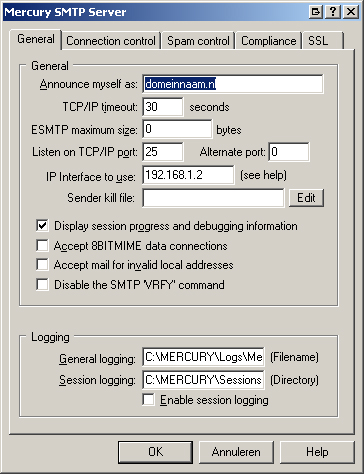This screenshot has height=474, width=364.
Task: Click the Listen on TCP/IP port field
Action: [x=163, y=152]
